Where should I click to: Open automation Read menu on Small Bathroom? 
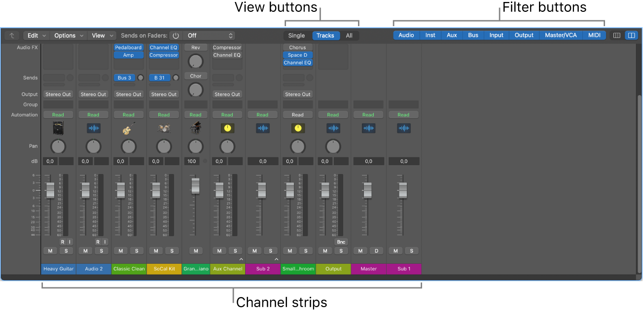click(x=298, y=115)
